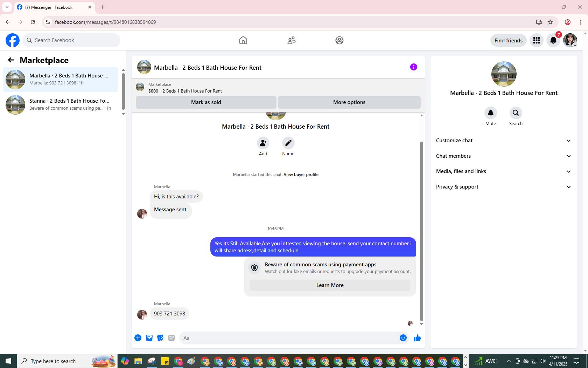This screenshot has height=368, width=588.
Task: Add people to the chat
Action: [263, 143]
